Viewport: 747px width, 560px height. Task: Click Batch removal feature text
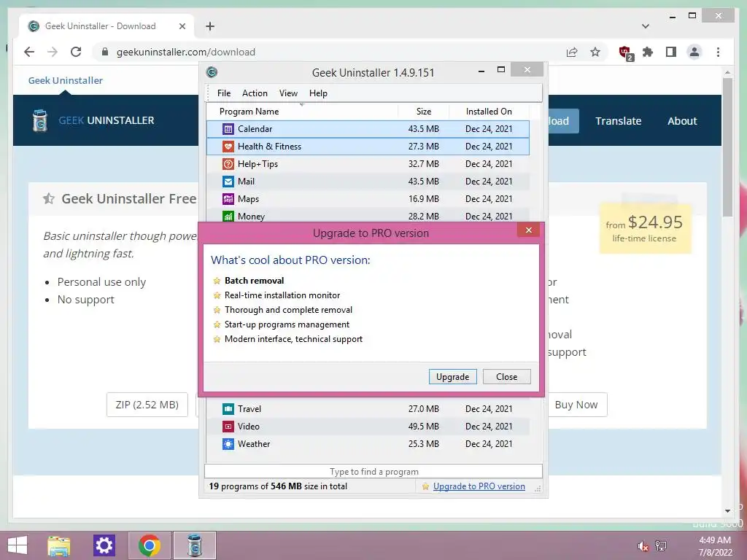coord(254,281)
